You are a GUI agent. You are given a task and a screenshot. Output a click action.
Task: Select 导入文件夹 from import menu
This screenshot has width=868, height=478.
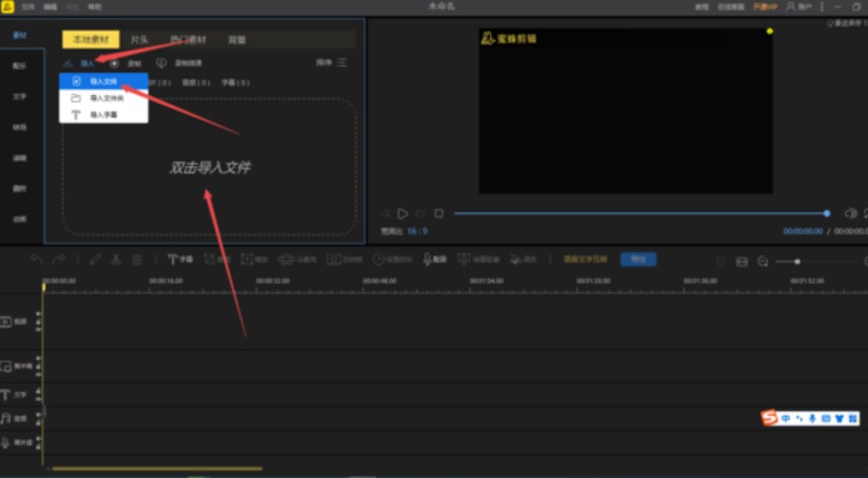coord(106,98)
